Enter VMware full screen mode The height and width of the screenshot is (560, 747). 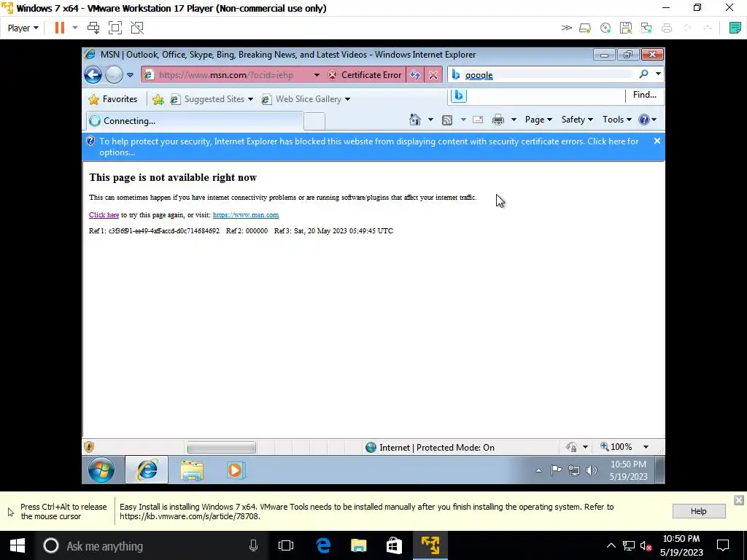115,28
